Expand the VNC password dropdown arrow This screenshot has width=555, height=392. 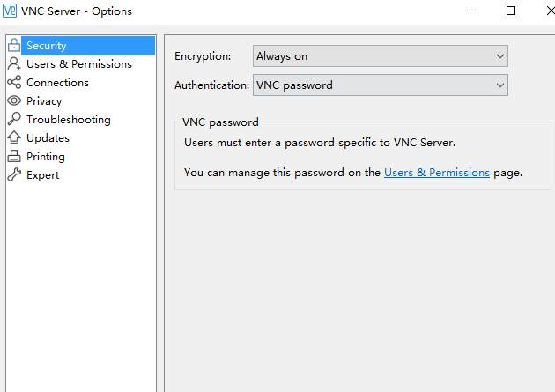point(500,85)
